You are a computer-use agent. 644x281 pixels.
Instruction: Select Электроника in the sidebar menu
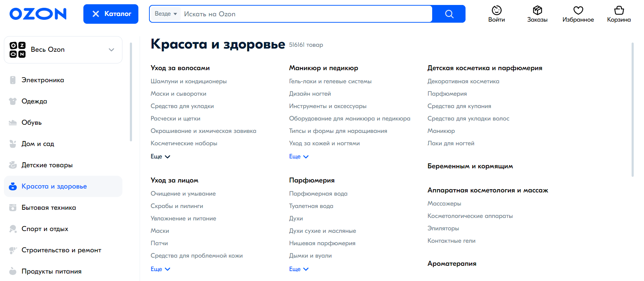tap(63, 80)
